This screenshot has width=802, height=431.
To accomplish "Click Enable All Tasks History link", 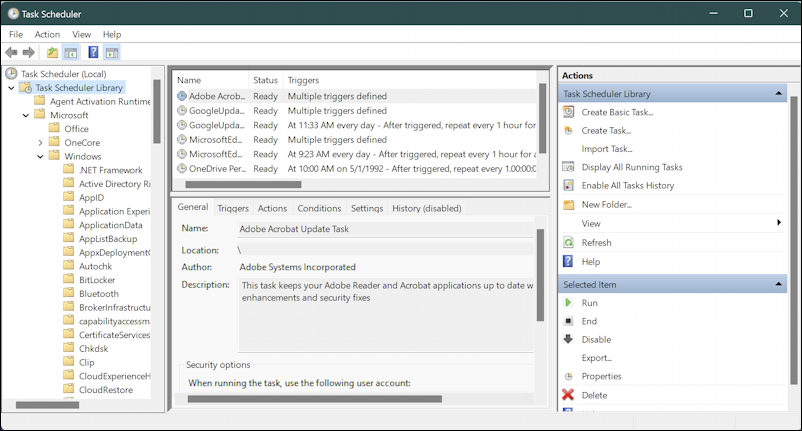I will coord(628,186).
